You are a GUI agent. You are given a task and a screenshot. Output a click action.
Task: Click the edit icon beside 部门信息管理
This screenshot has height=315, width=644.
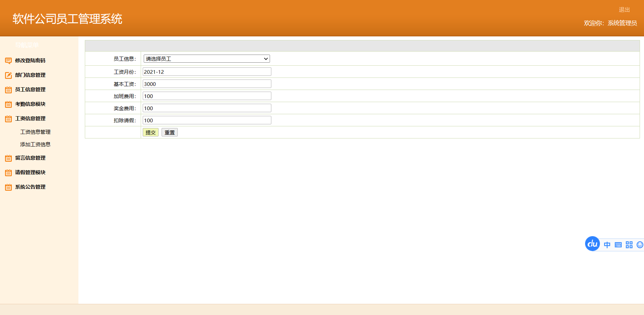point(8,75)
